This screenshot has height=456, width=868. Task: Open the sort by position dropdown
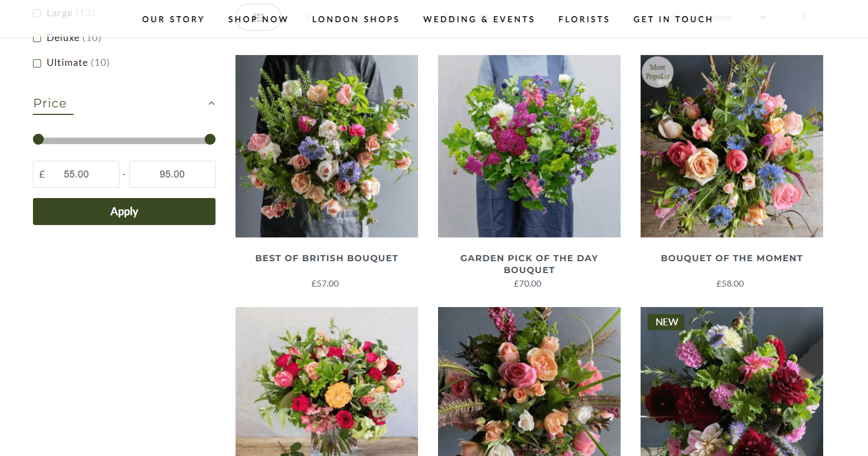click(720, 17)
